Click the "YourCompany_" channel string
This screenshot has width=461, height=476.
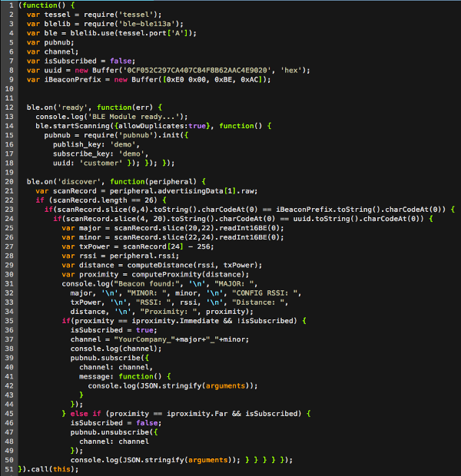pos(142,339)
